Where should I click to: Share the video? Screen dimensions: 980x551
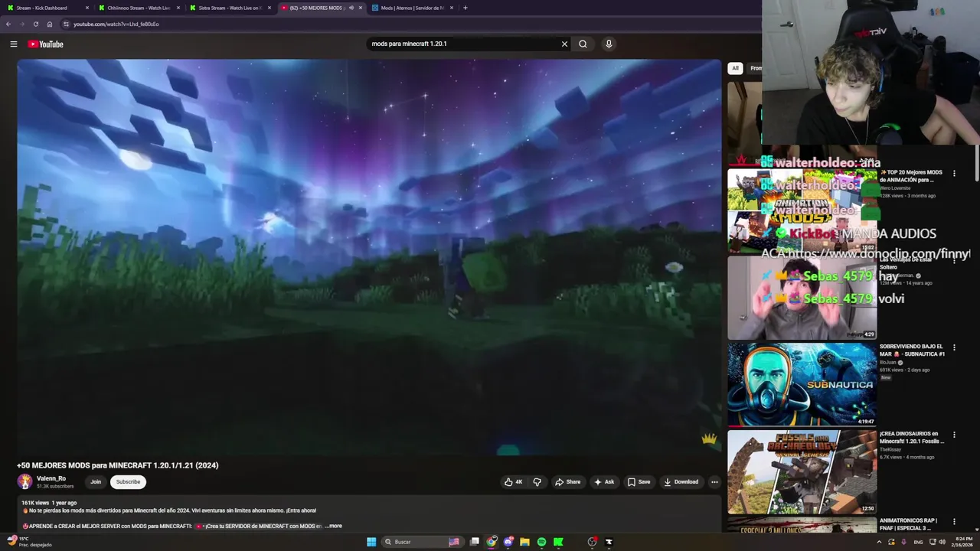tap(567, 482)
